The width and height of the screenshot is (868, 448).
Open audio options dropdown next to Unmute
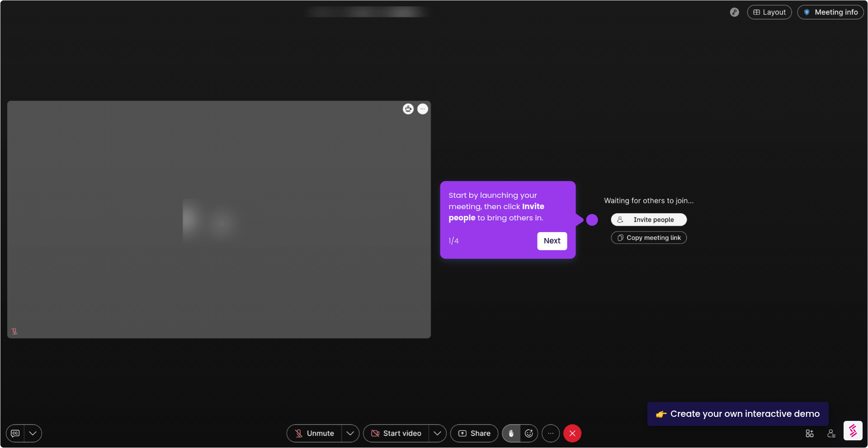click(x=350, y=433)
